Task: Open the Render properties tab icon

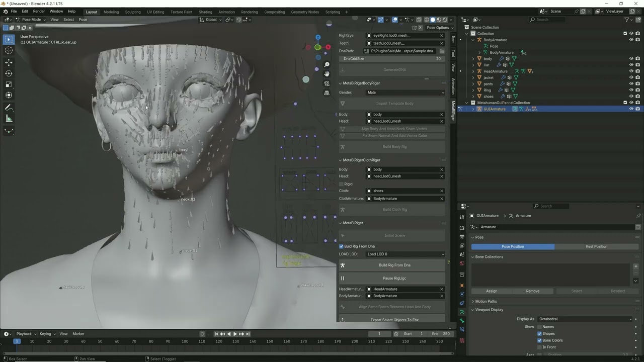Action: pyautogui.click(x=462, y=228)
